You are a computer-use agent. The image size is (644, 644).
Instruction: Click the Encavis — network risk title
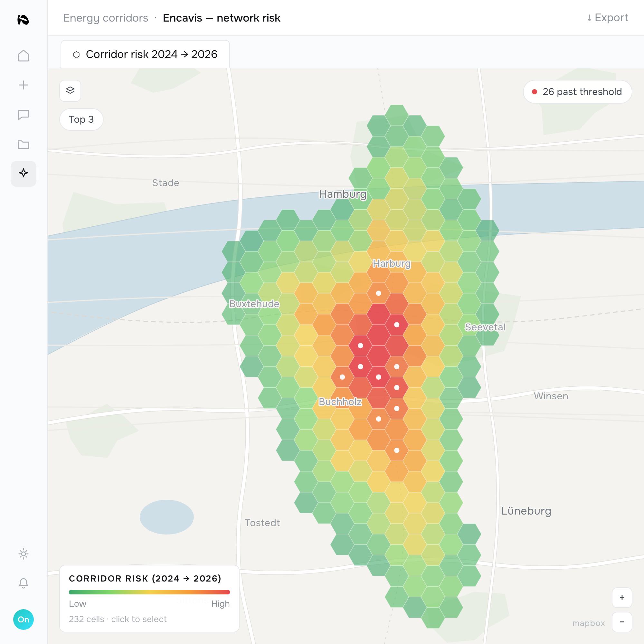click(x=222, y=18)
